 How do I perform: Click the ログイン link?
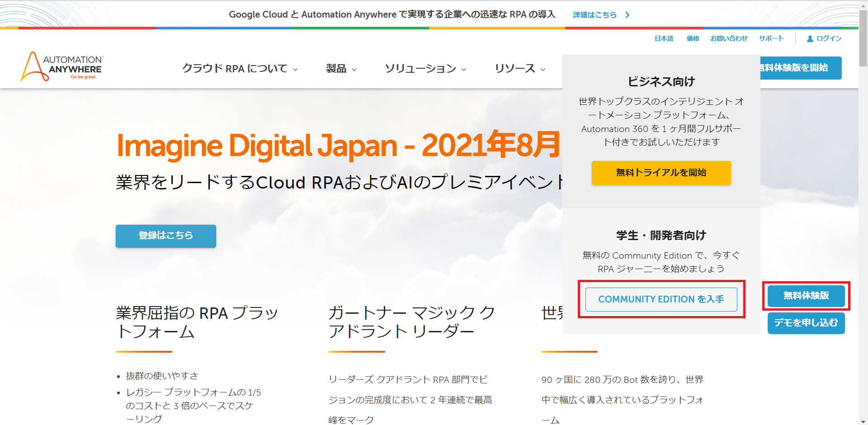click(x=829, y=38)
